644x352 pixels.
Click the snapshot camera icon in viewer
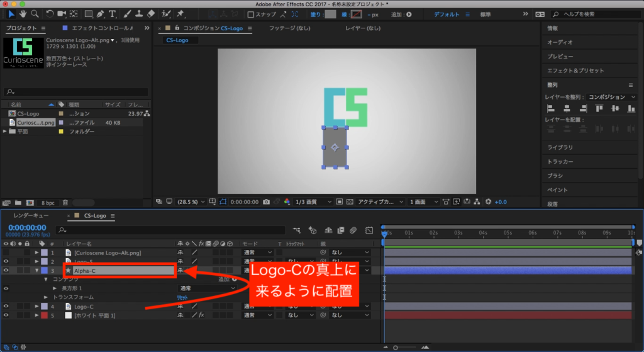tap(267, 202)
